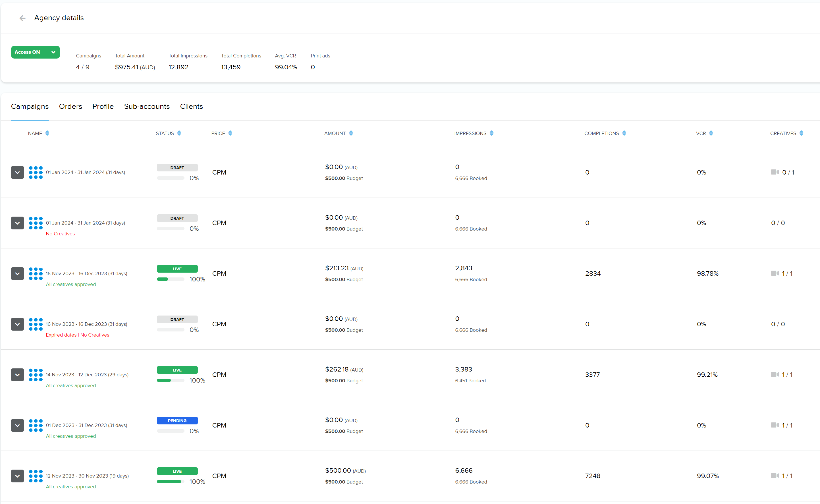This screenshot has height=504, width=820.
Task: Expand the Expired dates draft campaign row
Action: [x=17, y=324]
